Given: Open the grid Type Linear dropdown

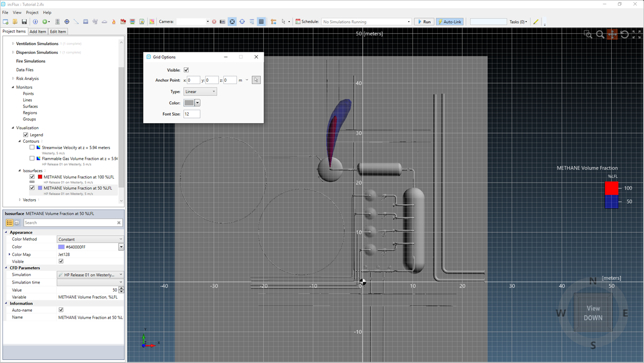Looking at the screenshot, I should pos(200,92).
